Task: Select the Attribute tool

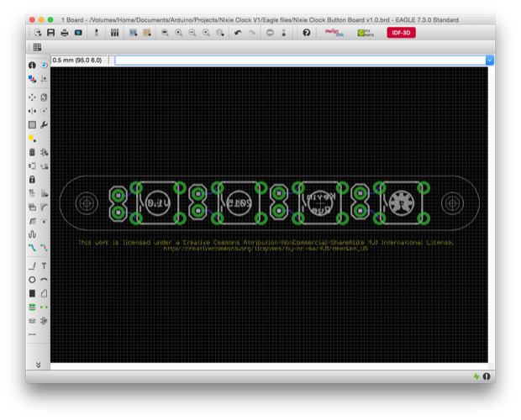Action: (x=44, y=321)
